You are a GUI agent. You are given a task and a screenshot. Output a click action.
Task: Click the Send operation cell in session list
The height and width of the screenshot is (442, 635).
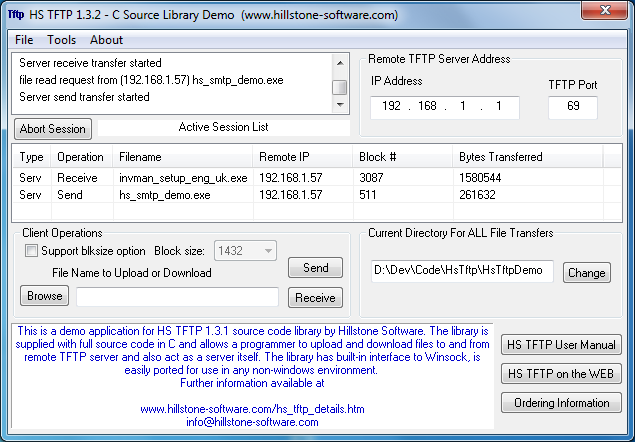coord(70,195)
